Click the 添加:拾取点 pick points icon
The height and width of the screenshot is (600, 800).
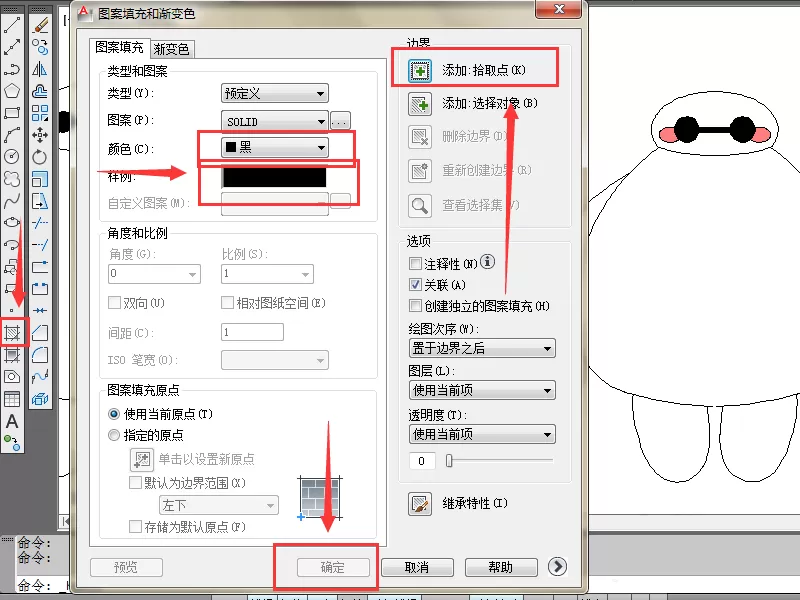pos(420,70)
